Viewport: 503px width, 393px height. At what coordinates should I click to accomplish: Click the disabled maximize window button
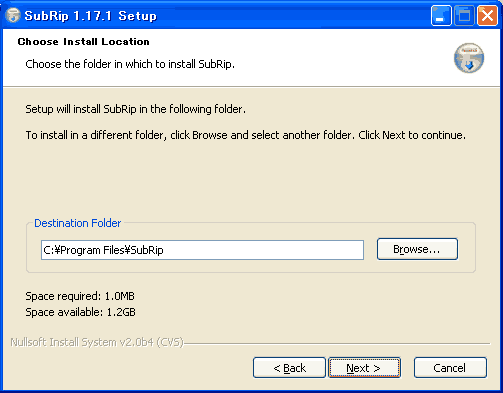pyautogui.click(x=464, y=15)
